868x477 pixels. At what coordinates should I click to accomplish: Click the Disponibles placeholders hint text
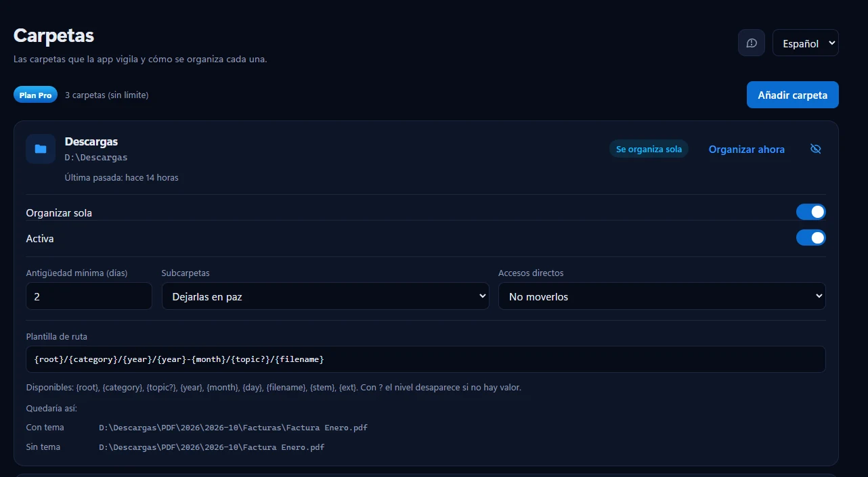(x=274, y=388)
